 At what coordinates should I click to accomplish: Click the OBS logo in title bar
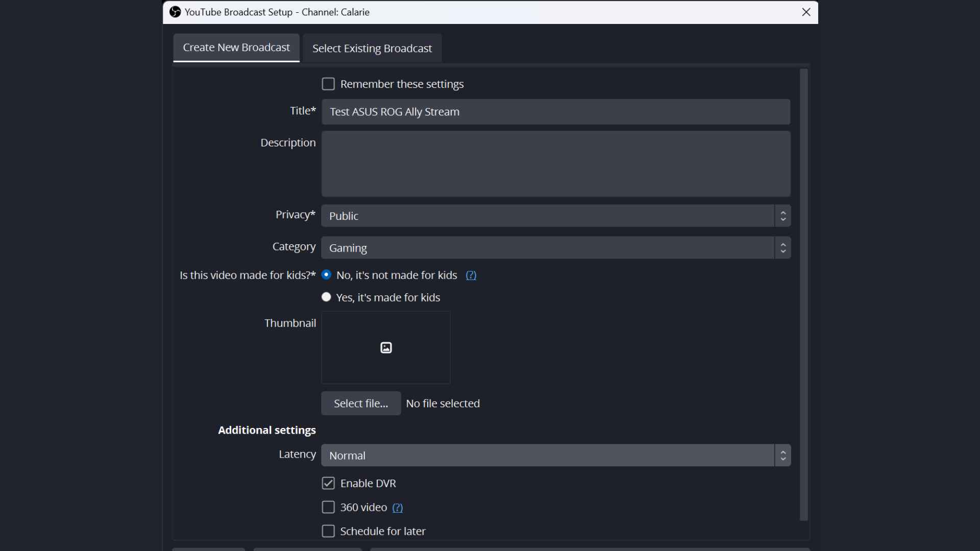tap(175, 12)
